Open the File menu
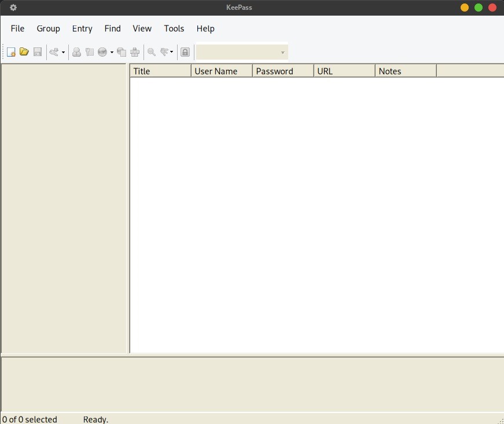The width and height of the screenshot is (504, 424). click(18, 28)
